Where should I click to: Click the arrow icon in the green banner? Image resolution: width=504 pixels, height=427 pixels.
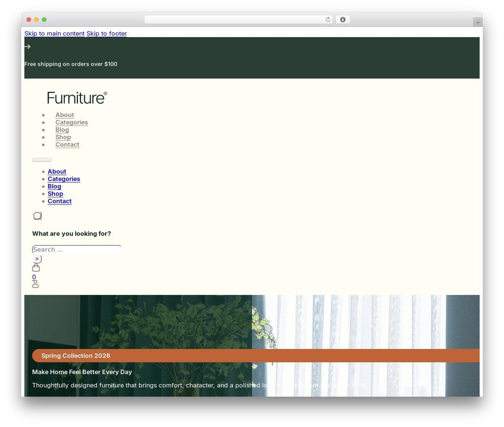click(x=28, y=46)
